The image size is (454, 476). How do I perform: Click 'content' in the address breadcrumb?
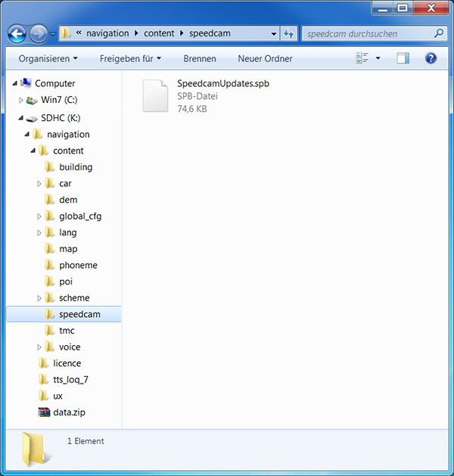[159, 33]
